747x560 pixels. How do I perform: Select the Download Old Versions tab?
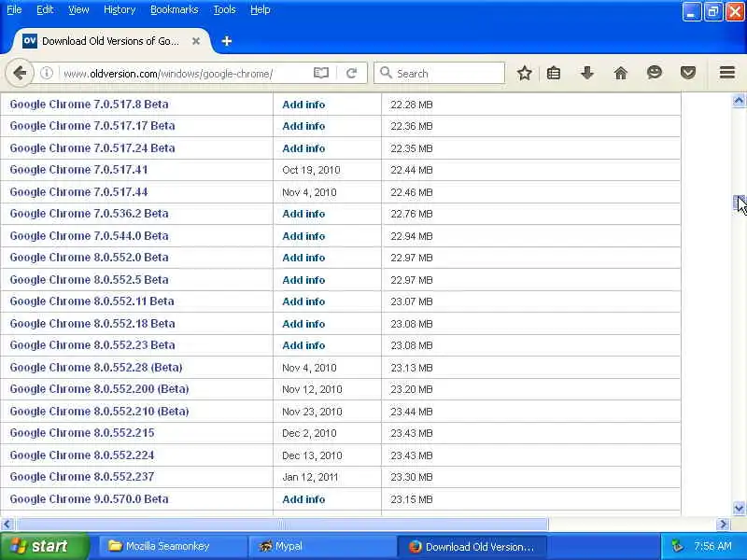coord(109,41)
